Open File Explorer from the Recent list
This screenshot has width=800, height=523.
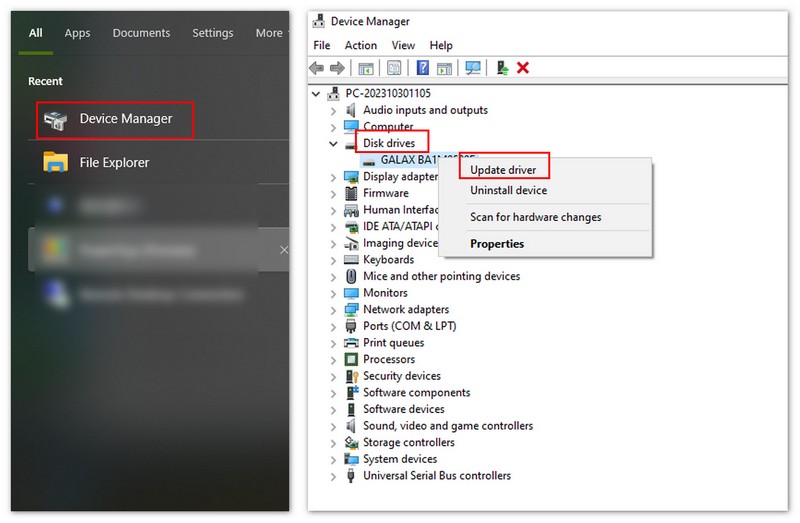pos(114,162)
